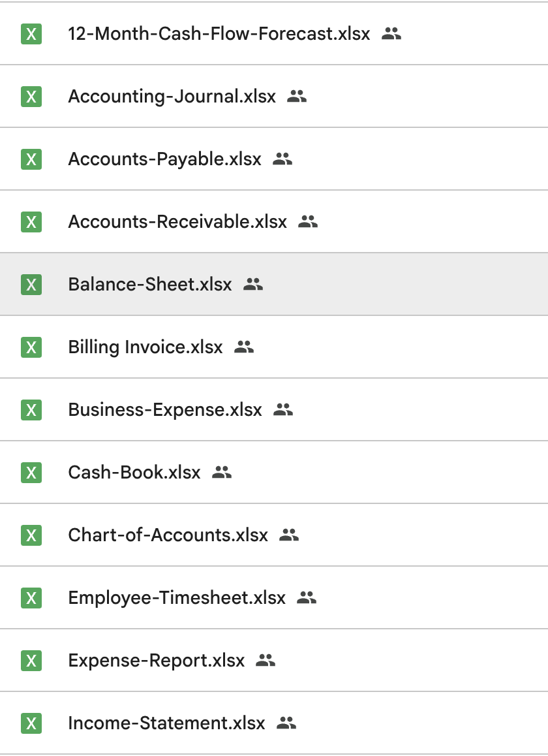Viewport: 548px width, 756px height.
Task: Open Accounts-Receivable.xlsx from the list
Action: click(x=177, y=222)
